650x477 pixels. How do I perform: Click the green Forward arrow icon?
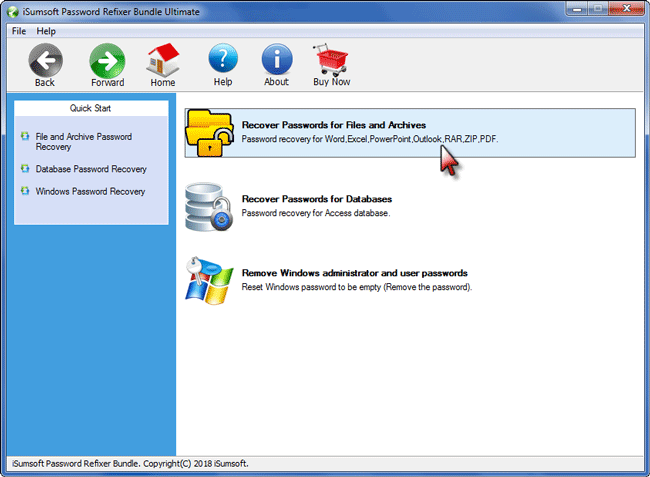(107, 60)
